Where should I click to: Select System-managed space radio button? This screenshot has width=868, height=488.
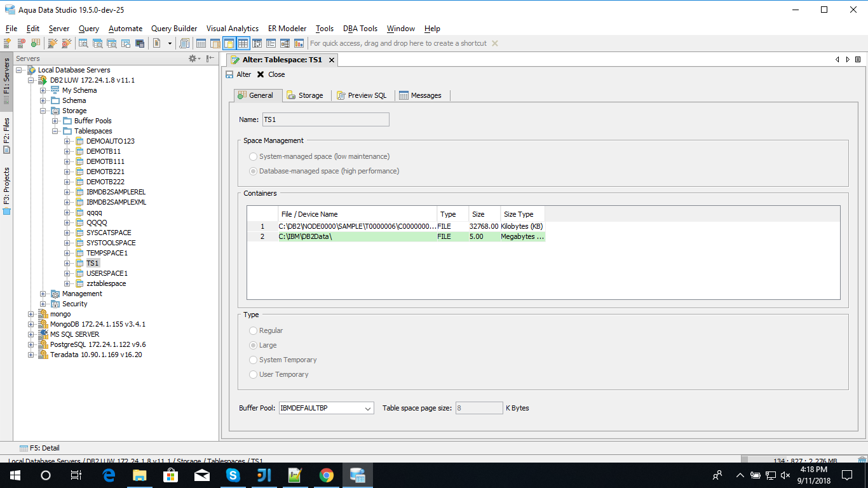(x=254, y=156)
